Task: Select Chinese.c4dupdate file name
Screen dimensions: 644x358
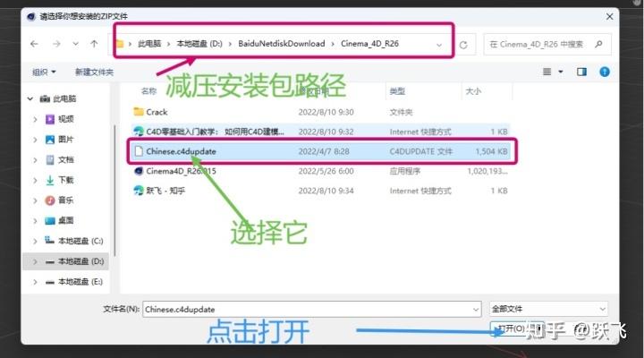Action: (181, 151)
